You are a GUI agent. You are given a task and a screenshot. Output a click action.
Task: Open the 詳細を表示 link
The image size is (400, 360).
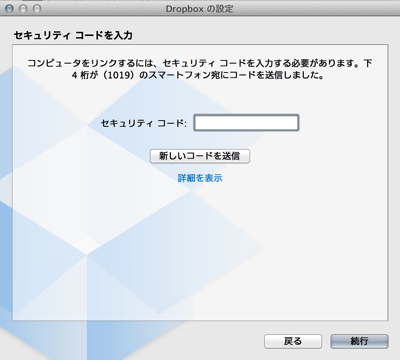[x=200, y=178]
